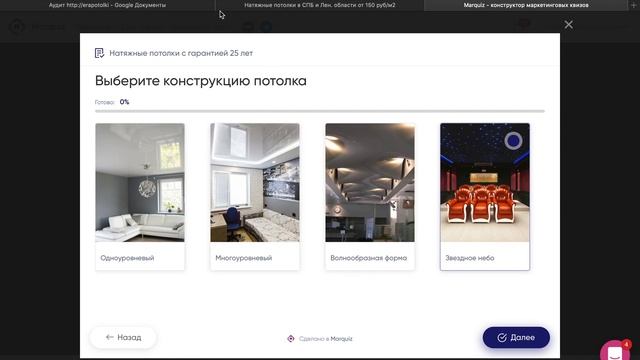Choose the Многоуровневый ceiling photo
Viewport: 640px width, 360px height.
click(255, 182)
